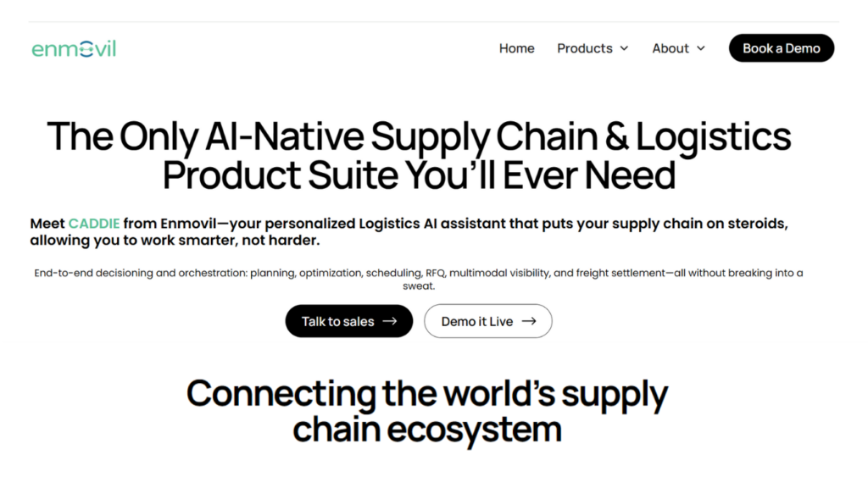Go to the Home nav item

(x=516, y=48)
